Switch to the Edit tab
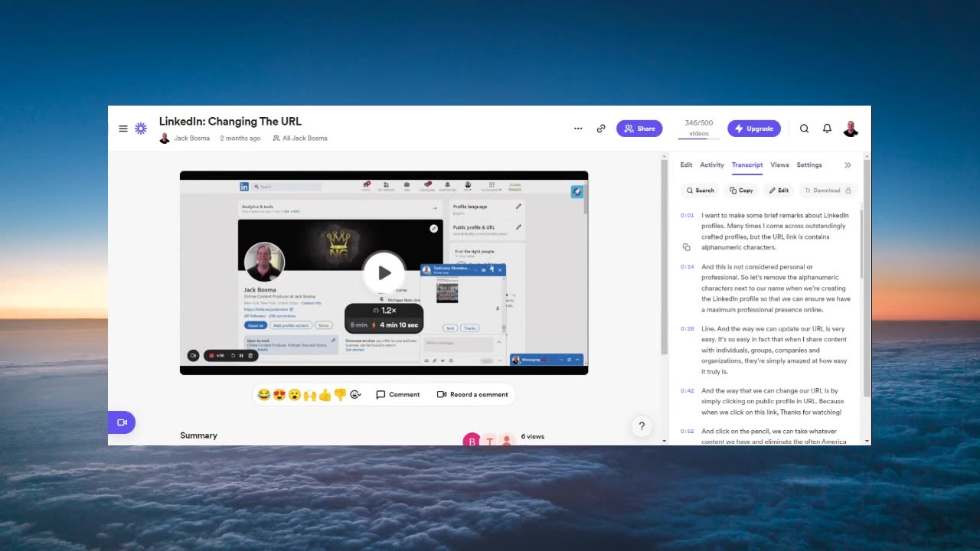The height and width of the screenshot is (551, 980). pyautogui.click(x=686, y=165)
